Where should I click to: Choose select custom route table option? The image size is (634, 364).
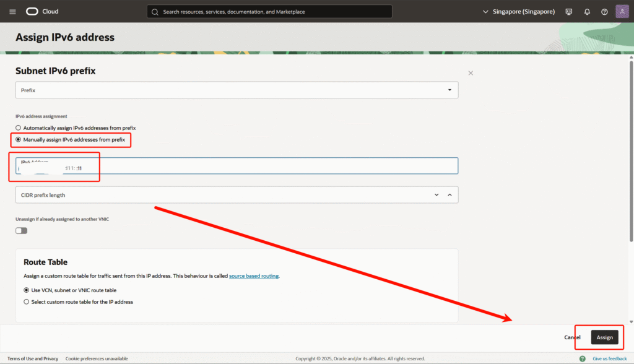click(26, 302)
